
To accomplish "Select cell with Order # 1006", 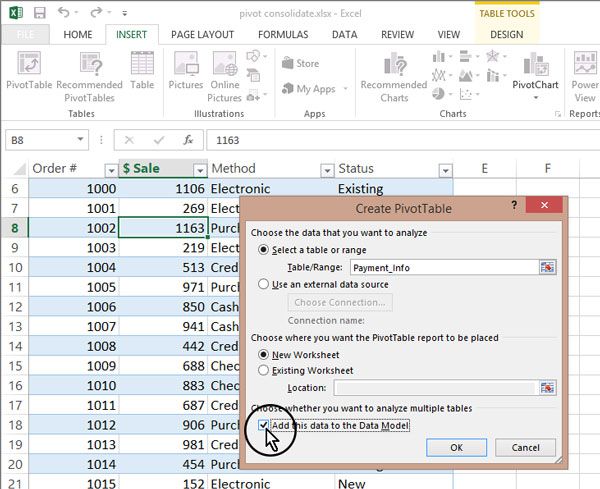I will click(74, 307).
